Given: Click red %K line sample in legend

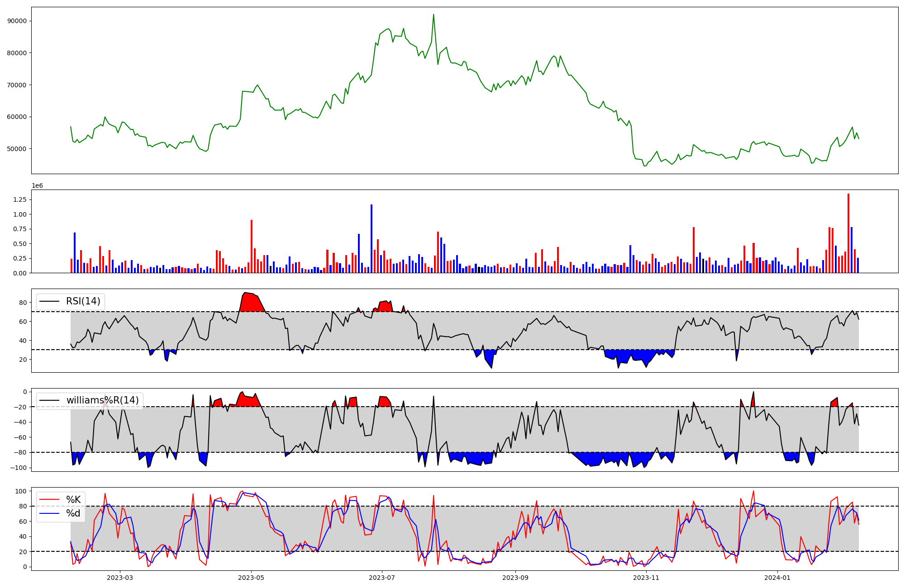Looking at the screenshot, I should point(50,500).
